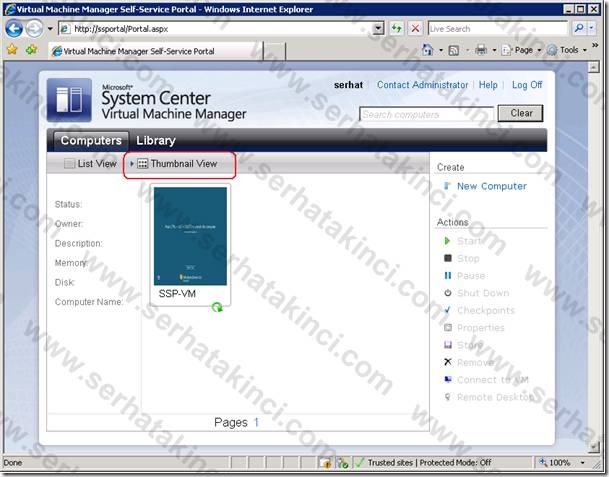The width and height of the screenshot is (609, 477).
Task: Click the black Stop square icon
Action: (447, 258)
